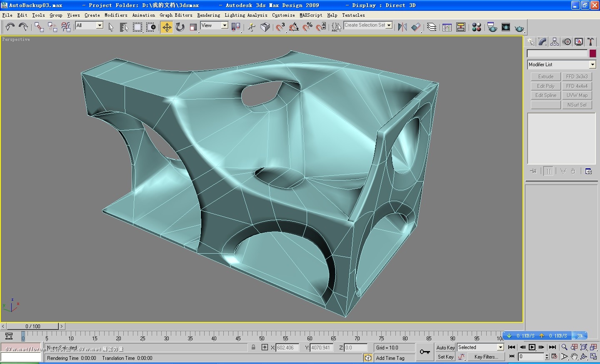
Task: Open the MAXScript menu
Action: tap(311, 15)
